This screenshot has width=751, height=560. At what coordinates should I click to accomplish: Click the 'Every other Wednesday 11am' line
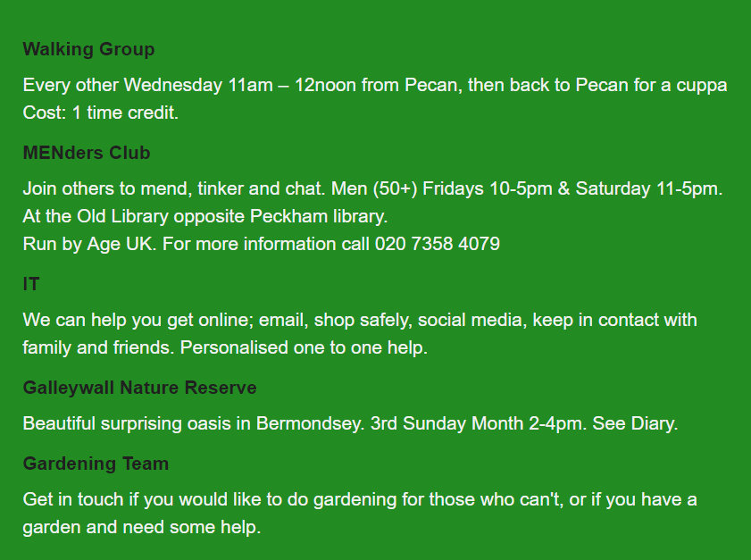[375, 85]
